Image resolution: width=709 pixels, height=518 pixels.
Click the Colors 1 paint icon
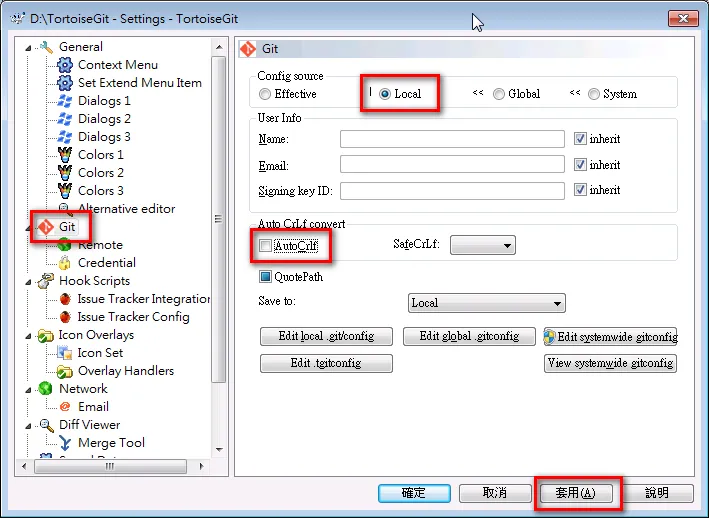coord(65,155)
